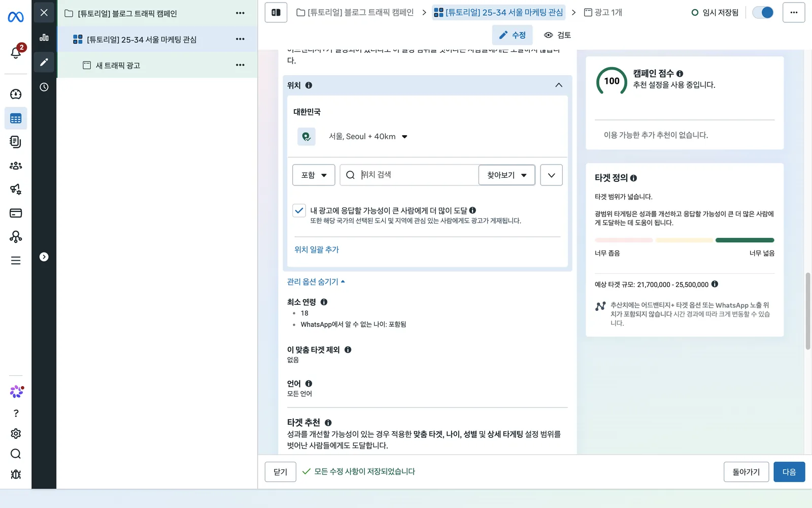The image size is (812, 508).
Task: Open the 서울, Seoul + 40km radius dropdown
Action: point(368,136)
